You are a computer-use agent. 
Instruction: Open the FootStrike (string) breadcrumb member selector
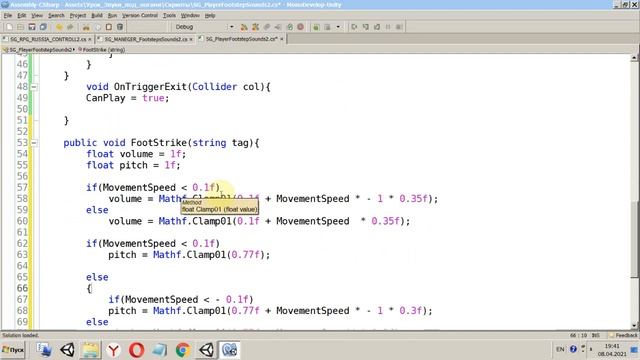click(x=102, y=50)
